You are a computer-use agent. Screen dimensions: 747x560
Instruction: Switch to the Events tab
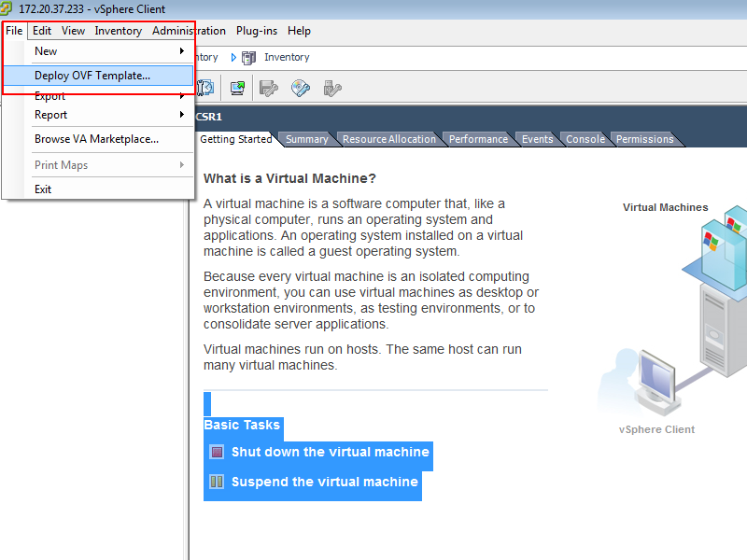538,139
